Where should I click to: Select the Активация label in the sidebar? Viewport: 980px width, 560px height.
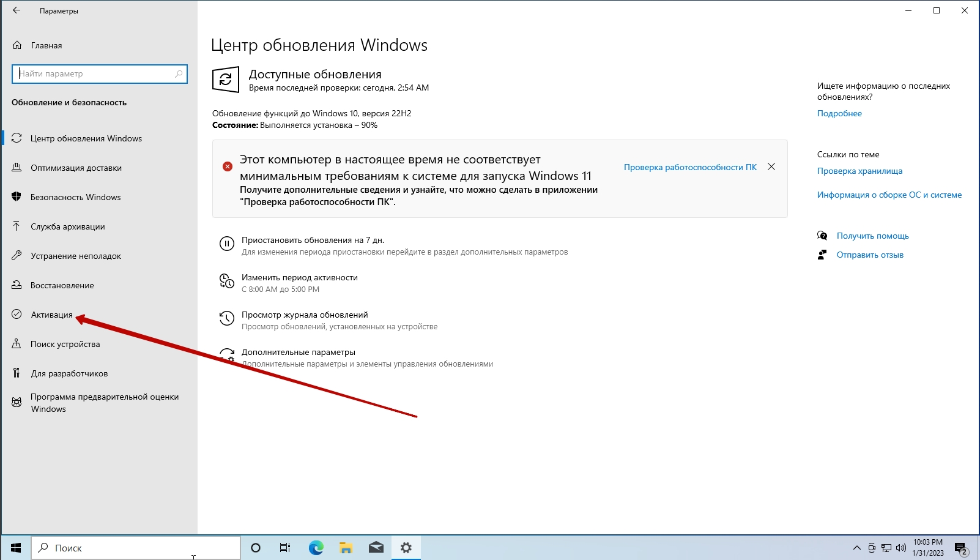pyautogui.click(x=52, y=315)
